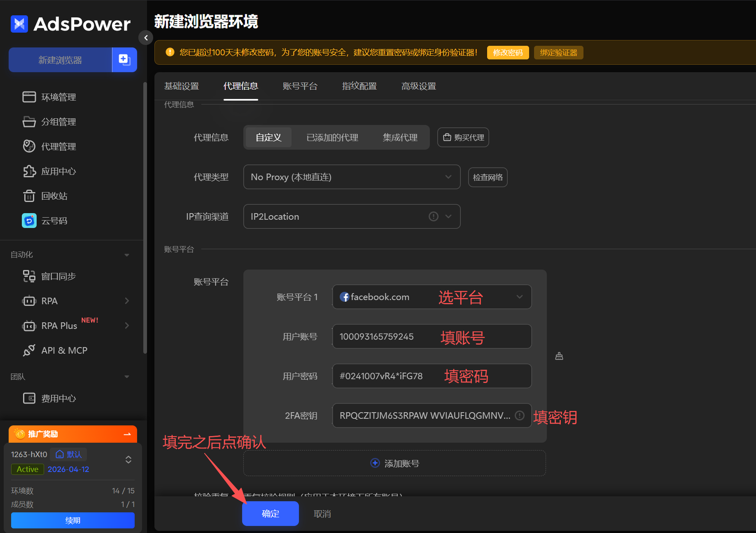Click the facebook icon in platform field
Image resolution: width=756 pixels, height=533 pixels.
coord(344,297)
